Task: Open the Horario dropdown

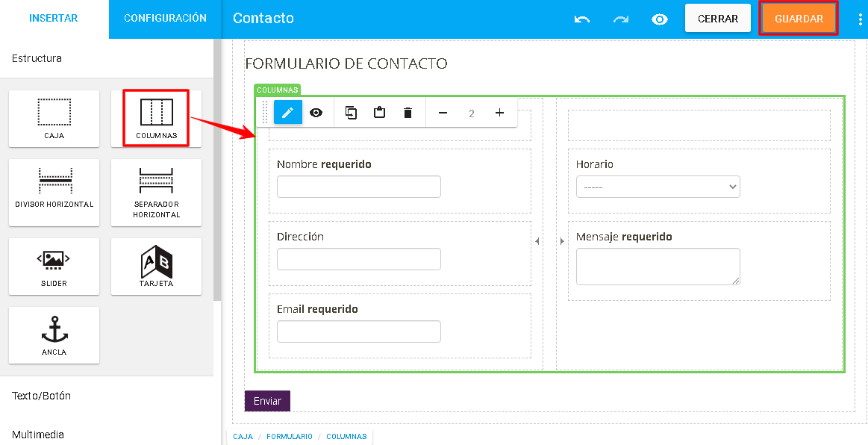Action: tap(658, 187)
